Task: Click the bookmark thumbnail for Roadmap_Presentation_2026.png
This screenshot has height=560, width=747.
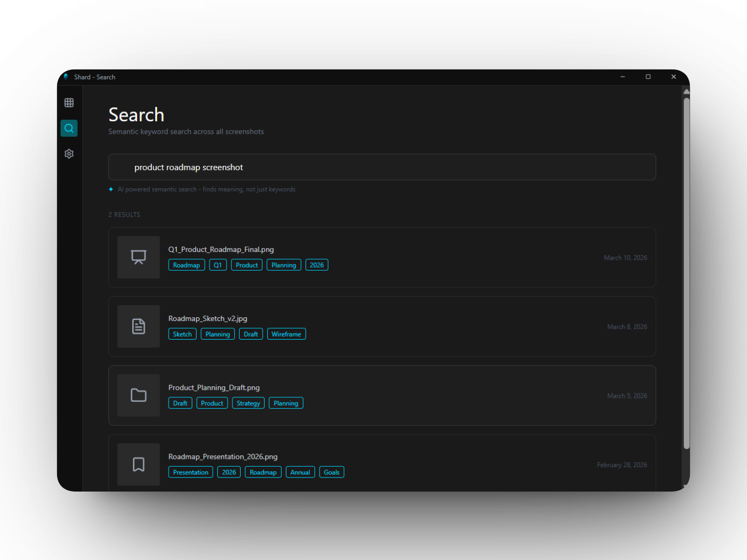Action: pyautogui.click(x=139, y=464)
